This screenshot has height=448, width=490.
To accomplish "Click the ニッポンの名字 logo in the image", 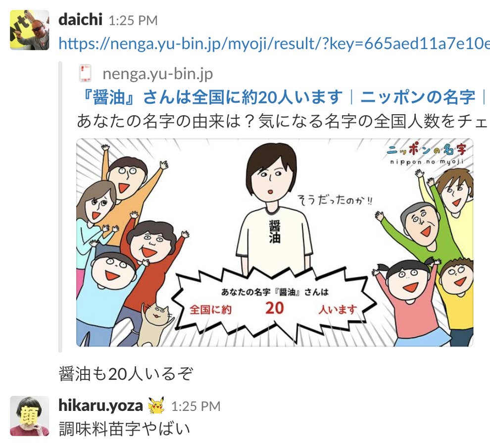I will click(x=427, y=154).
